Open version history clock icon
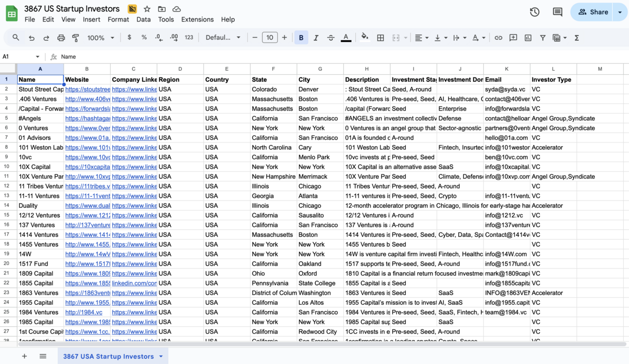This screenshot has height=364, width=629. [x=535, y=12]
